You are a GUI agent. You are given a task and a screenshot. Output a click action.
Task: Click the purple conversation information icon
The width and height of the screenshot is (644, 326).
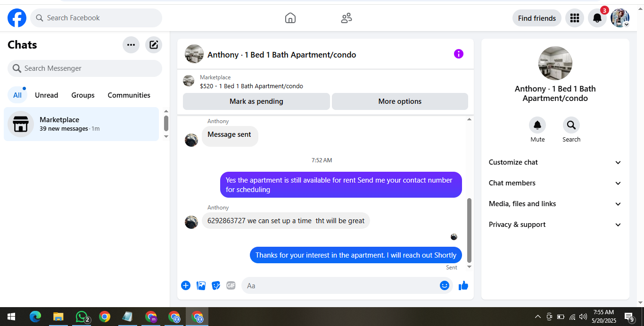[x=459, y=54]
